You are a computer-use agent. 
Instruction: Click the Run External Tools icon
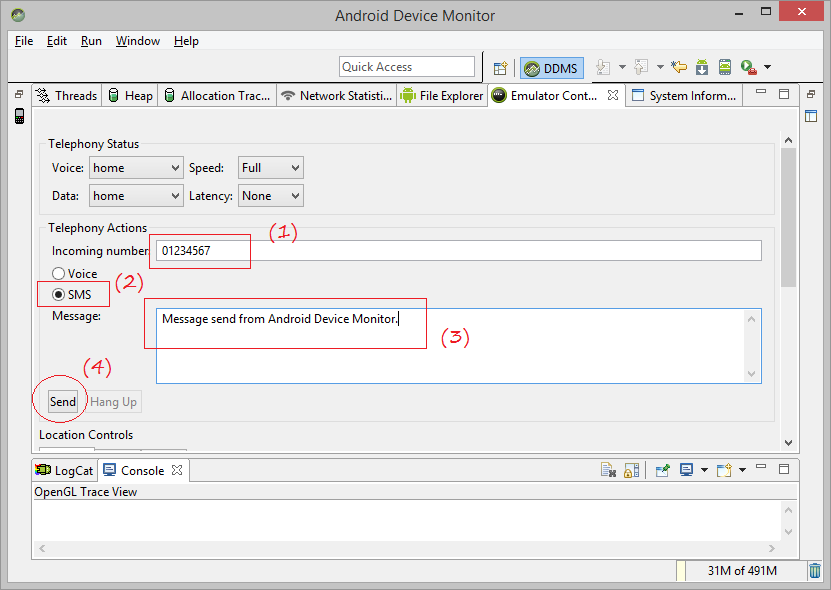click(x=748, y=67)
